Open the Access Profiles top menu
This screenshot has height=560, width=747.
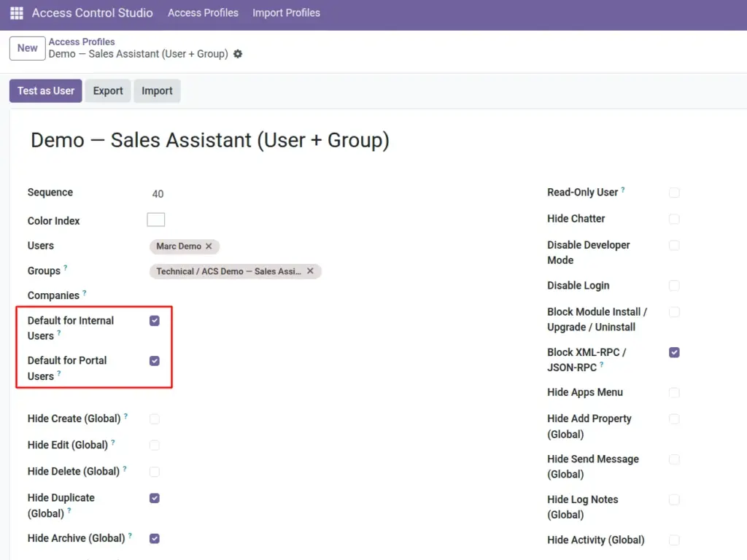[203, 13]
